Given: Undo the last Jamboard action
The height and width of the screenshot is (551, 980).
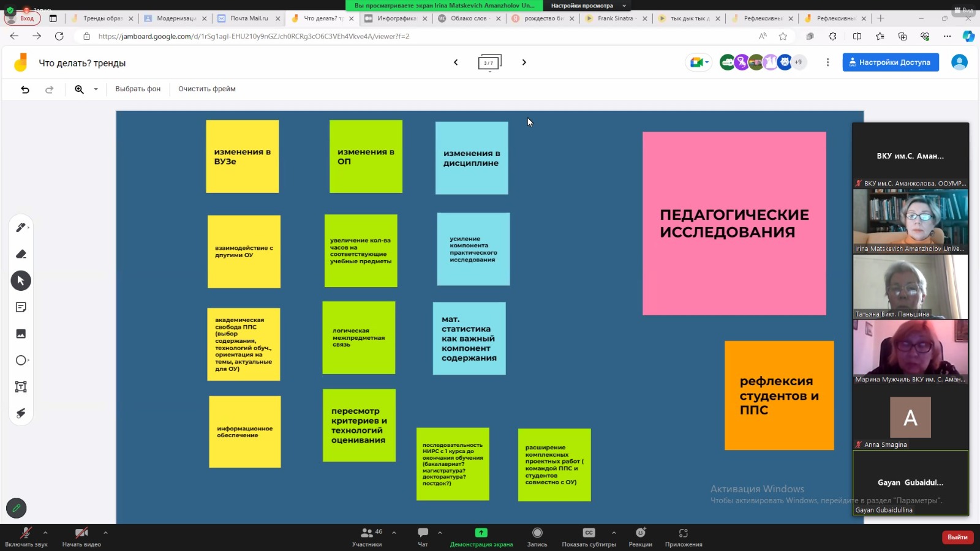Looking at the screenshot, I should pyautogui.click(x=25, y=89).
